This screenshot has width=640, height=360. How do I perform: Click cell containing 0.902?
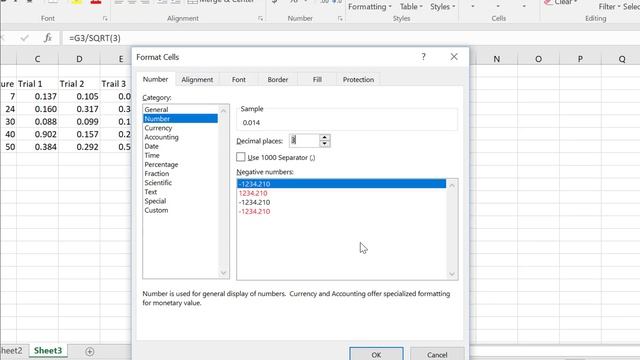click(37, 134)
